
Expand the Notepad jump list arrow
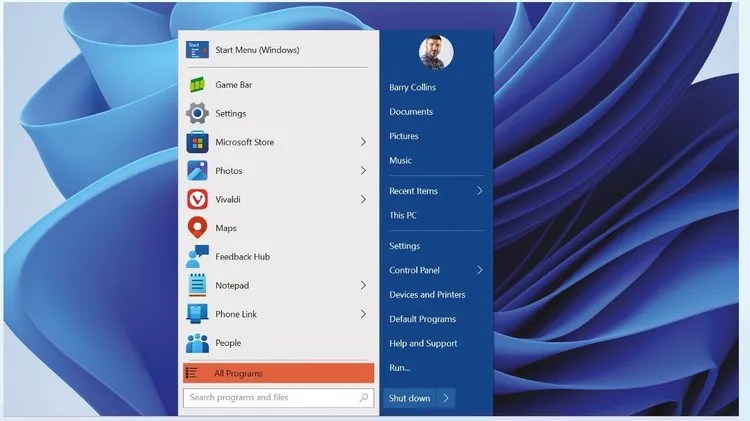tap(363, 286)
